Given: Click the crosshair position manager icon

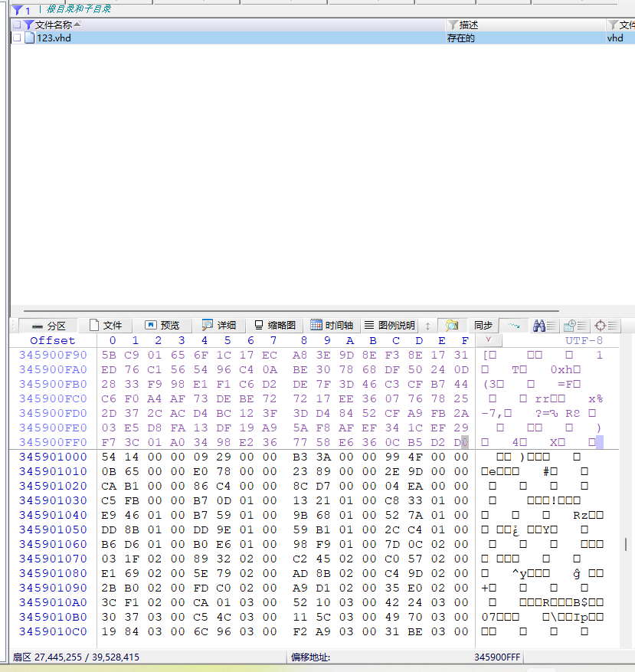Looking at the screenshot, I should click(x=605, y=326).
